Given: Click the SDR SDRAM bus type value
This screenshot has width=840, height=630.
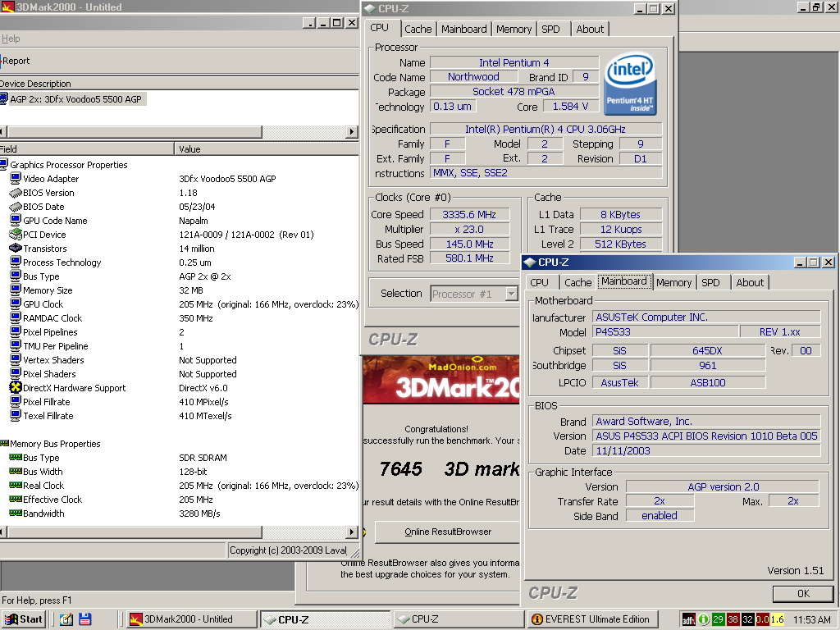Looking at the screenshot, I should pos(203,457).
